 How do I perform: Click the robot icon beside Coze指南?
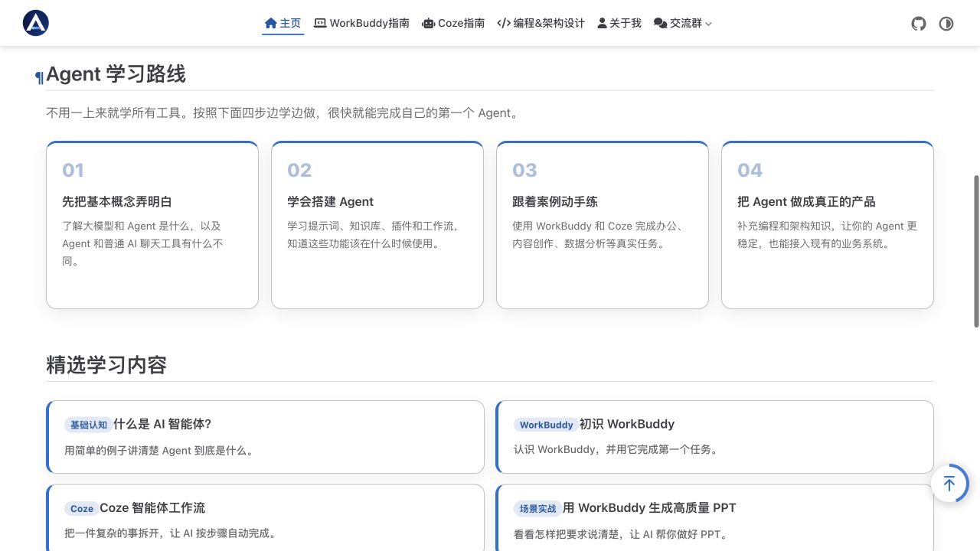tap(429, 24)
